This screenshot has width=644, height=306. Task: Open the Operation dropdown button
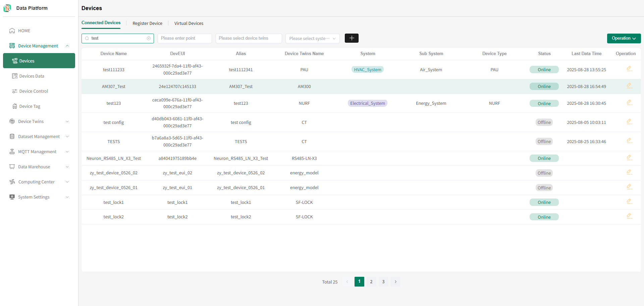(x=624, y=38)
